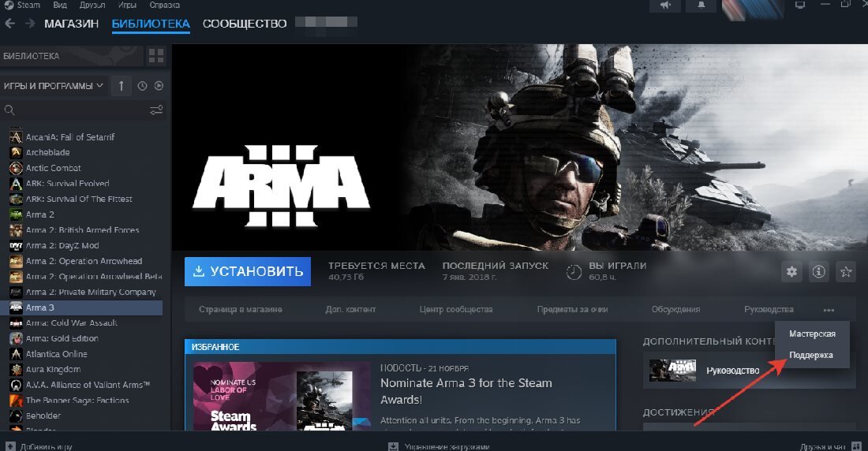The width and height of the screenshot is (868, 451).
Task: Click the game info circle icon
Action: pos(818,272)
